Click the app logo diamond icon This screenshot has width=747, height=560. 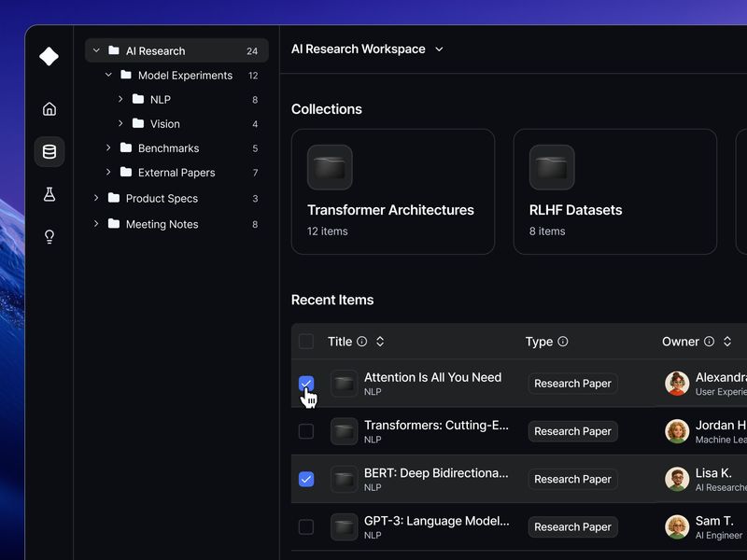pos(49,56)
